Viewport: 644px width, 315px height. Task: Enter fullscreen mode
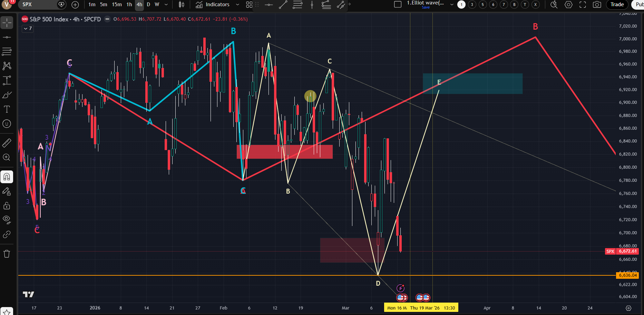point(583,4)
